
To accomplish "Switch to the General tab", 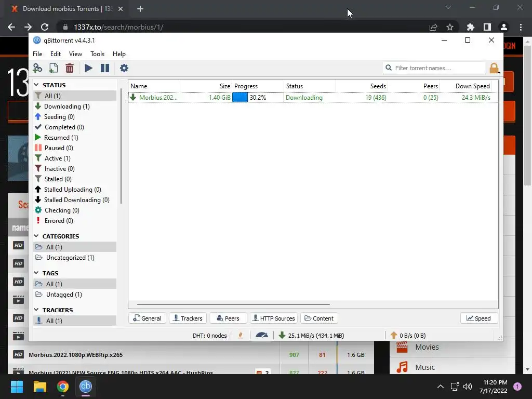I will (147, 318).
